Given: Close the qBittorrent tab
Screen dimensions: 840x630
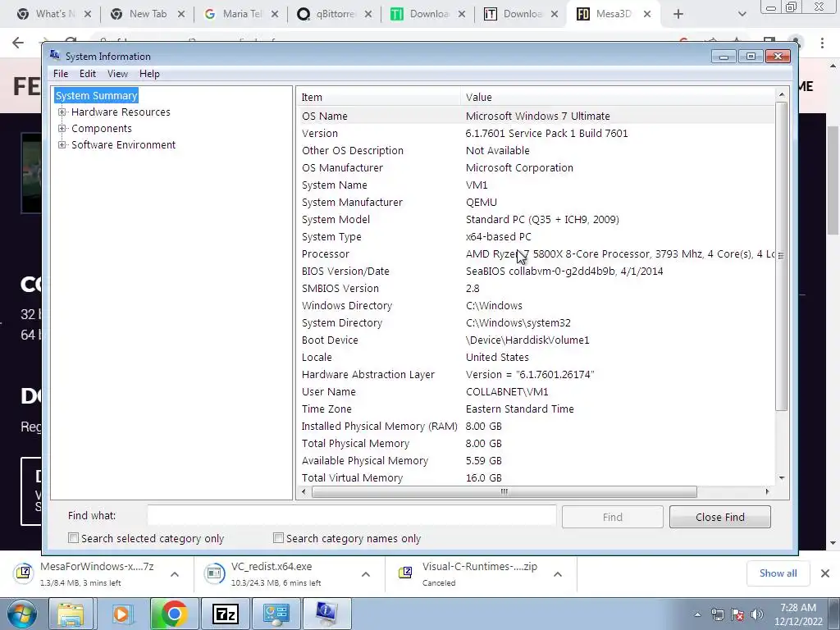Looking at the screenshot, I should pos(368,15).
